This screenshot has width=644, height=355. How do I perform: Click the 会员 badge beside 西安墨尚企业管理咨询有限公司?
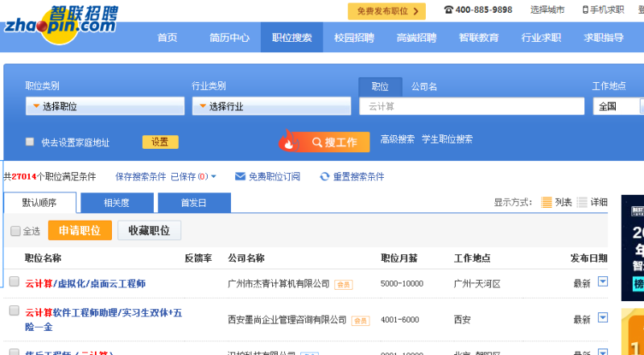pos(360,321)
